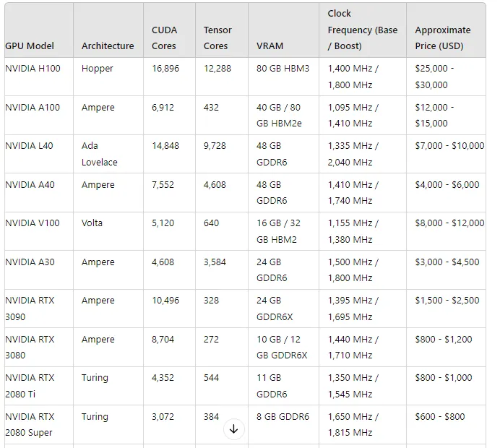The image size is (500, 448).
Task: Click the Clock Frequency column header
Action: [362, 30]
